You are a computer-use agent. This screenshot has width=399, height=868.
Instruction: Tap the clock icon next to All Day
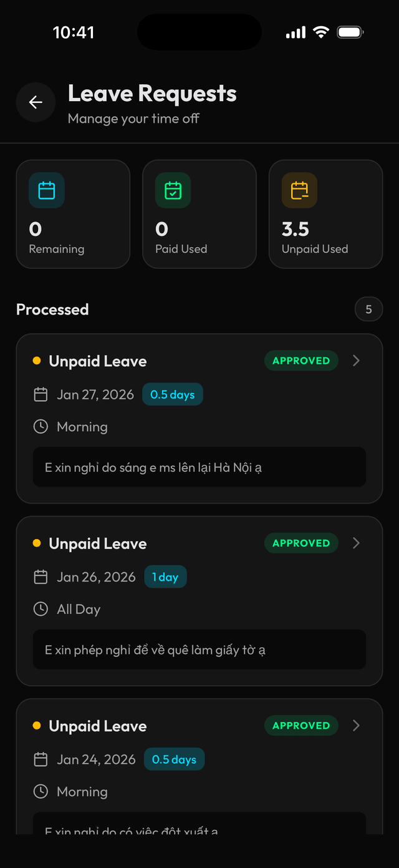pos(41,608)
